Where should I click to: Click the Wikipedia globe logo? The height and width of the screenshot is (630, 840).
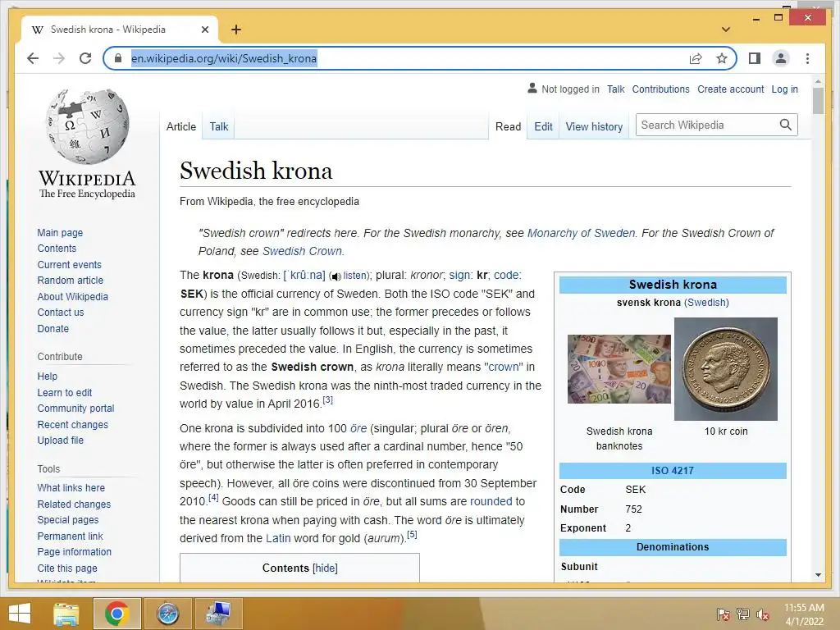(87, 127)
